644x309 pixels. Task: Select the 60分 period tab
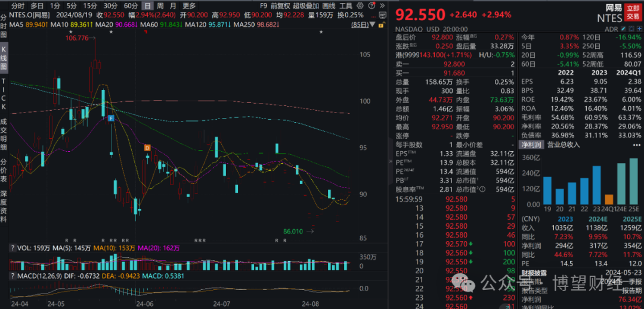131,6
